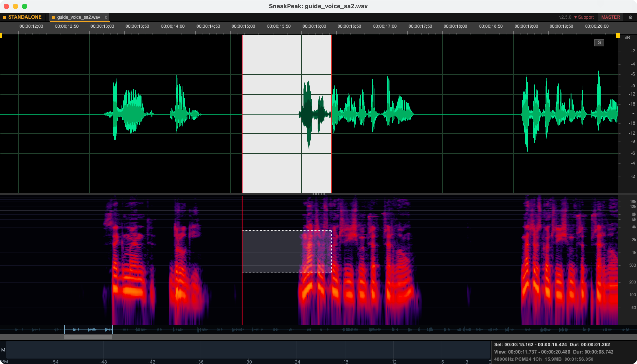Viewport: 637px width, 364px height.
Task: Click the 48000Hz PCM24 1Ch file info
Action: coord(518,359)
